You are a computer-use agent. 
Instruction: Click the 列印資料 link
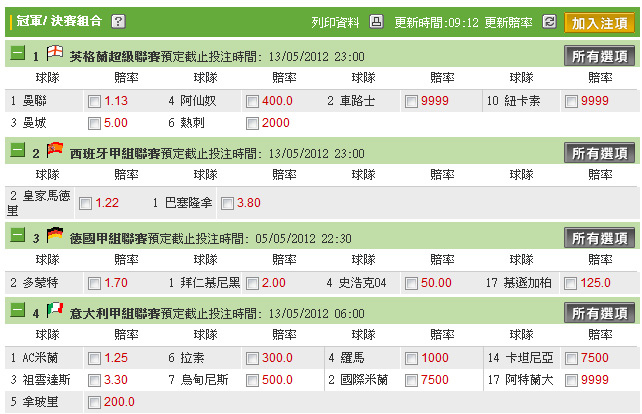pos(335,22)
